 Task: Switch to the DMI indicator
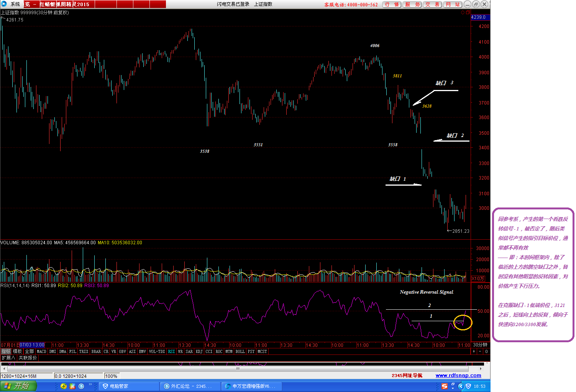pyautogui.click(x=53, y=351)
